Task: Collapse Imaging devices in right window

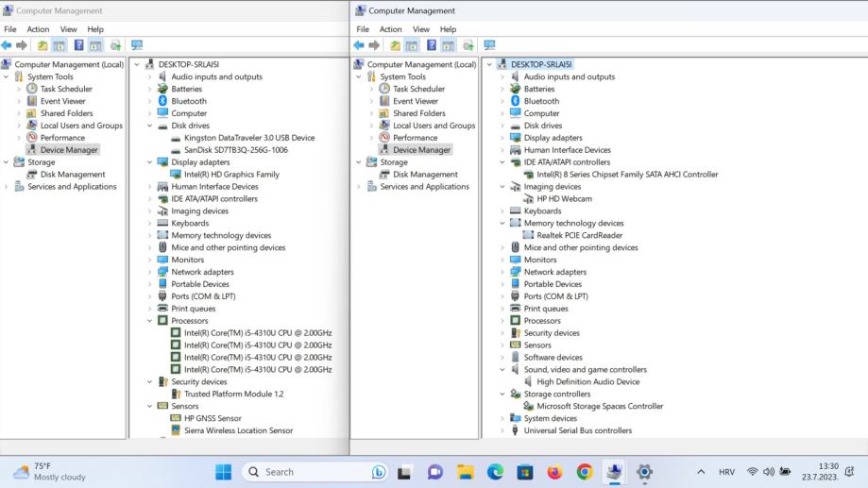Action: click(502, 187)
